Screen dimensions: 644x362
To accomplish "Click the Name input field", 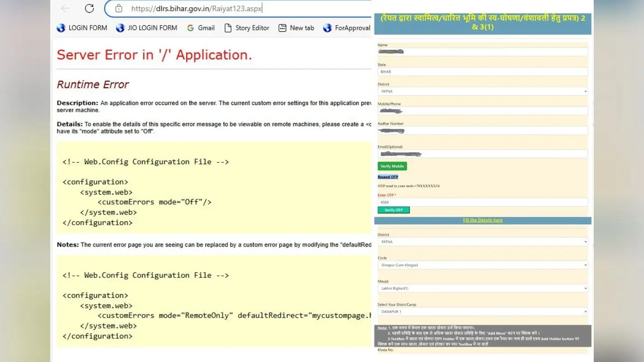I will [x=483, y=52].
